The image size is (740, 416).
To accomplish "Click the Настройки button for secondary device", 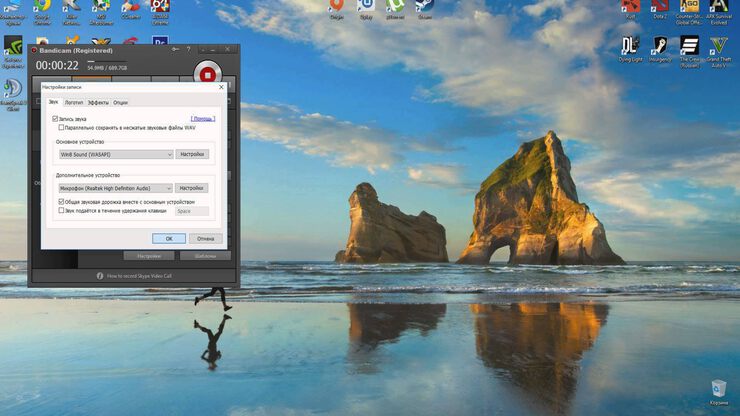I will [x=192, y=188].
